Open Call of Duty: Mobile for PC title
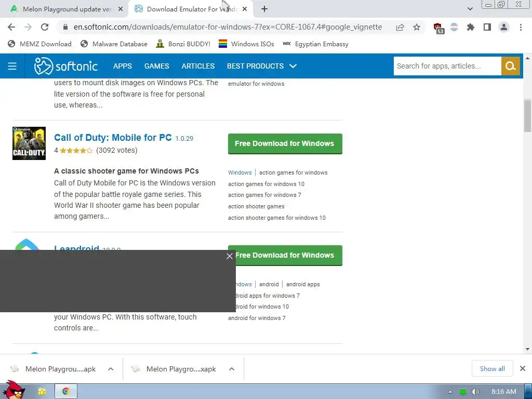 coord(113,138)
